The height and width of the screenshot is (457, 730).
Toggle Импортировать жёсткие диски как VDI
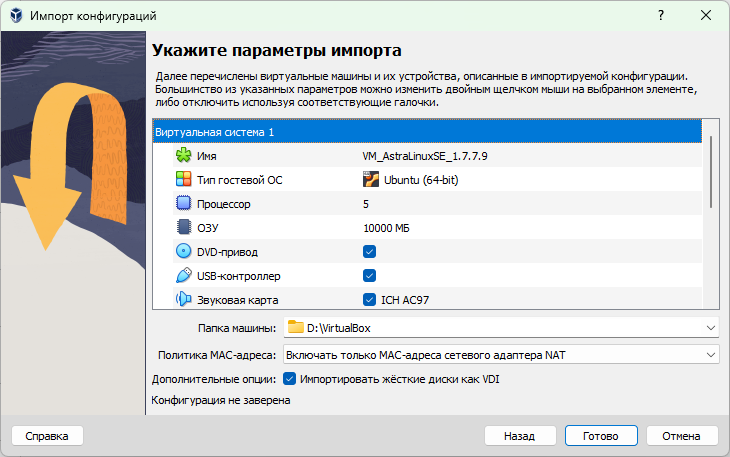pyautogui.click(x=290, y=379)
